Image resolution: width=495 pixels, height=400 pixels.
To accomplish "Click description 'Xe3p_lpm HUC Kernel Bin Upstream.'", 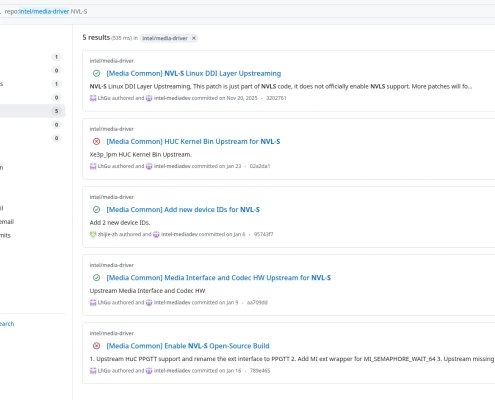I will [x=140, y=154].
